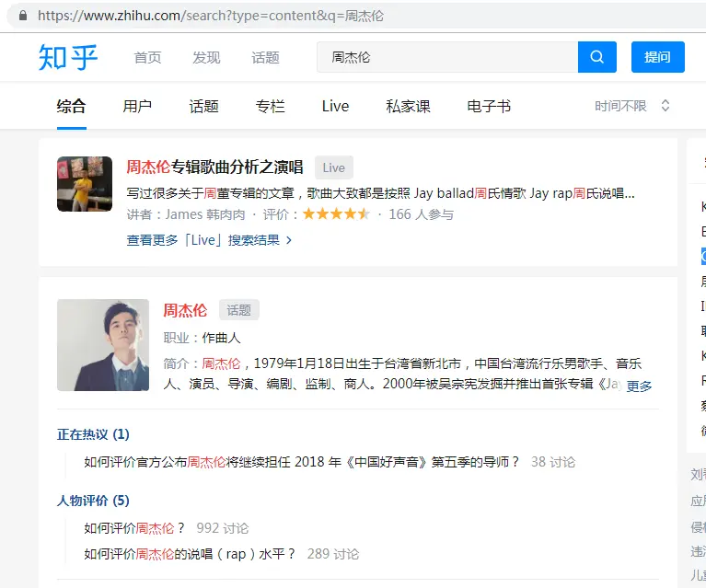Switch to the 电子书 search tab
The width and height of the screenshot is (706, 588).
click(x=489, y=106)
